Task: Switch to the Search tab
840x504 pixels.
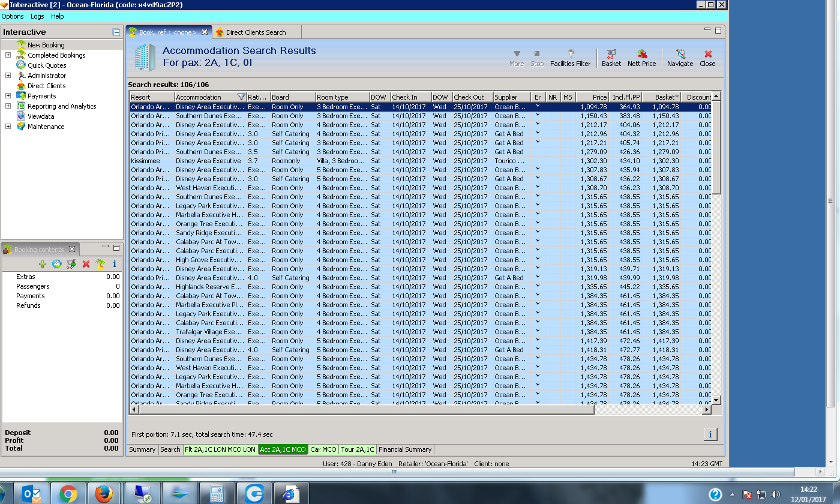Action: click(170, 449)
